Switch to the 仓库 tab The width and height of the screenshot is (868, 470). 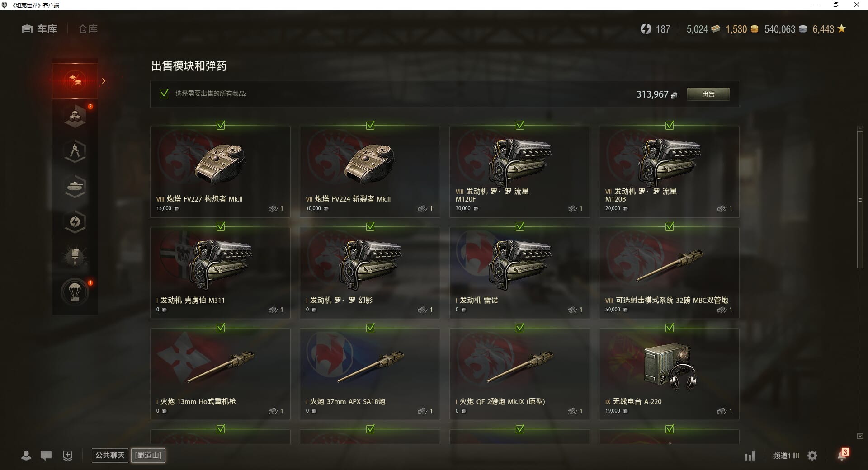(x=88, y=29)
